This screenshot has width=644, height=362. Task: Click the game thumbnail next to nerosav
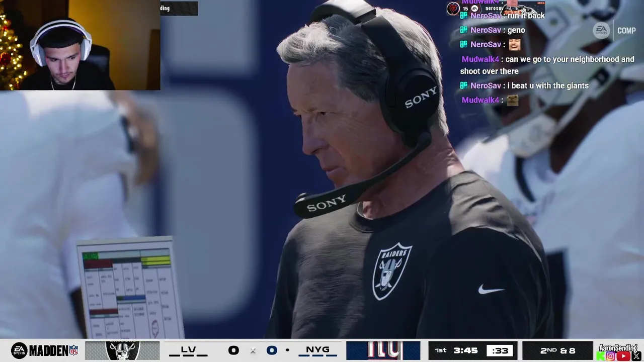524,9
